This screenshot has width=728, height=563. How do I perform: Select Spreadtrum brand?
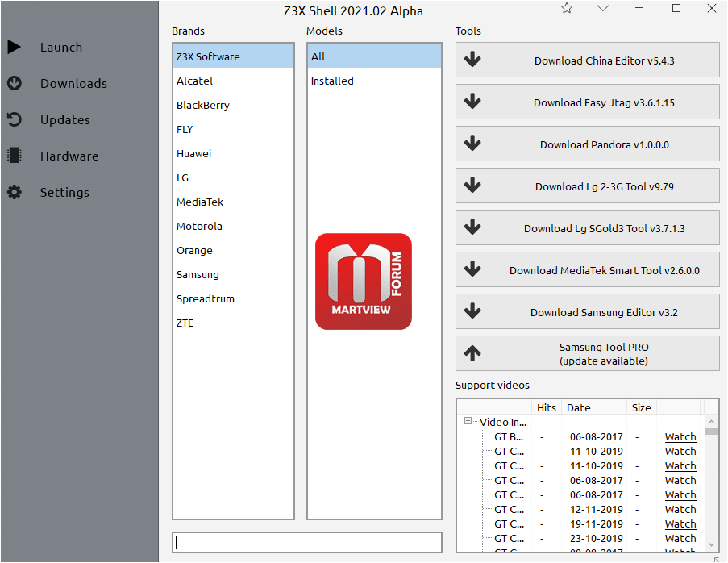[233, 298]
